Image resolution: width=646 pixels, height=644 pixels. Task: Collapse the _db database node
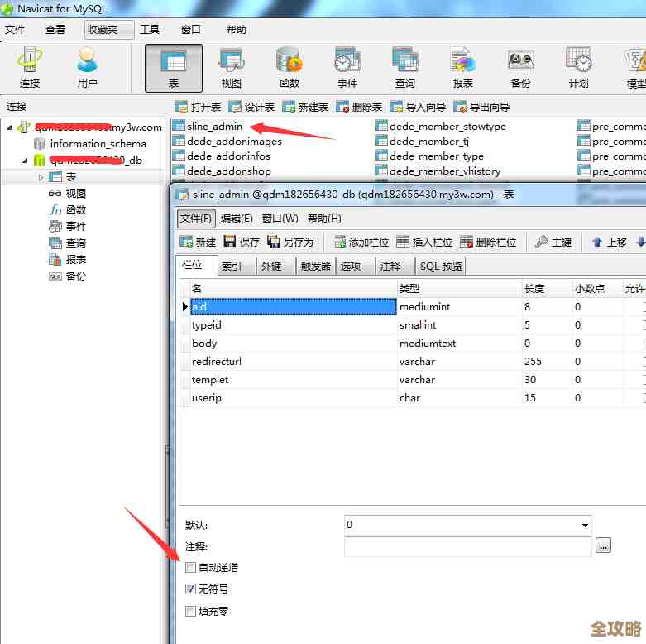click(x=25, y=161)
